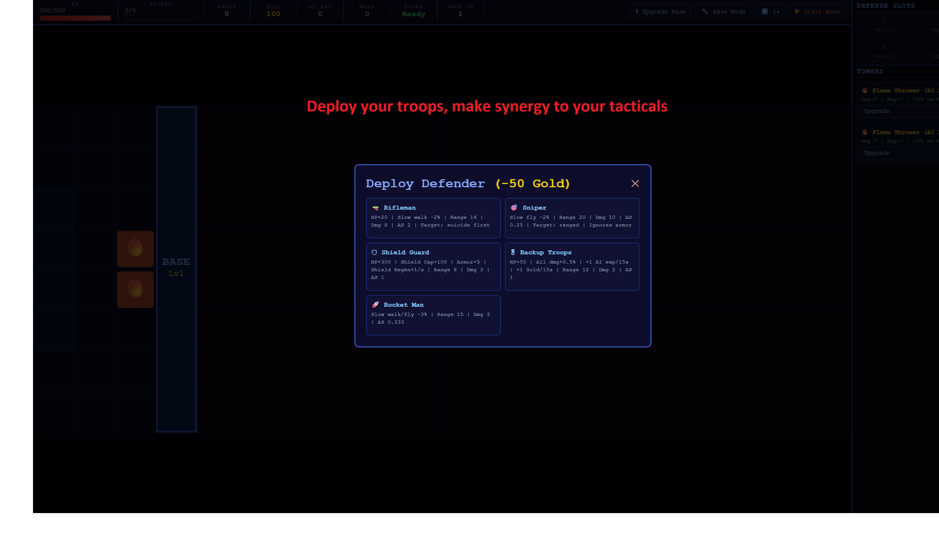Click the fast-forward speed icon
Image resolution: width=939 pixels, height=560 pixels.
(764, 11)
